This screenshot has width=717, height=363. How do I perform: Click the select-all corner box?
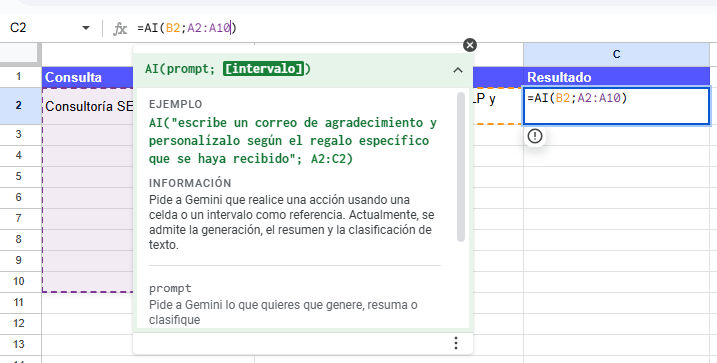(x=19, y=54)
